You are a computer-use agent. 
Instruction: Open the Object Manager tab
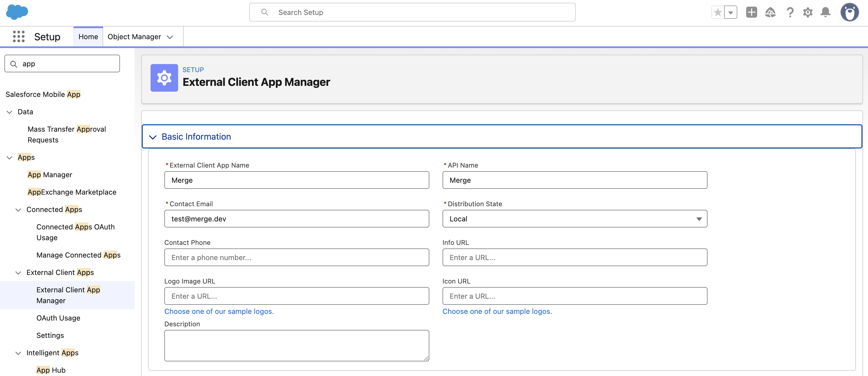point(134,36)
